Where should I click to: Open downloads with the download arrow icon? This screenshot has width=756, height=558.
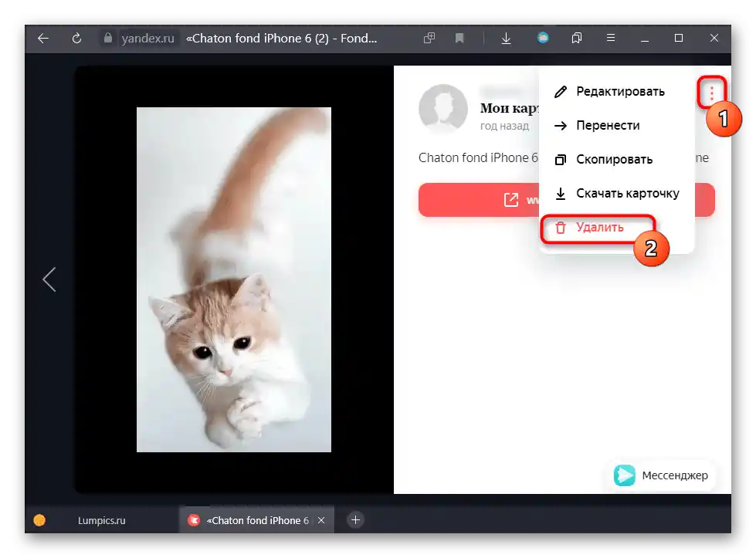click(506, 38)
